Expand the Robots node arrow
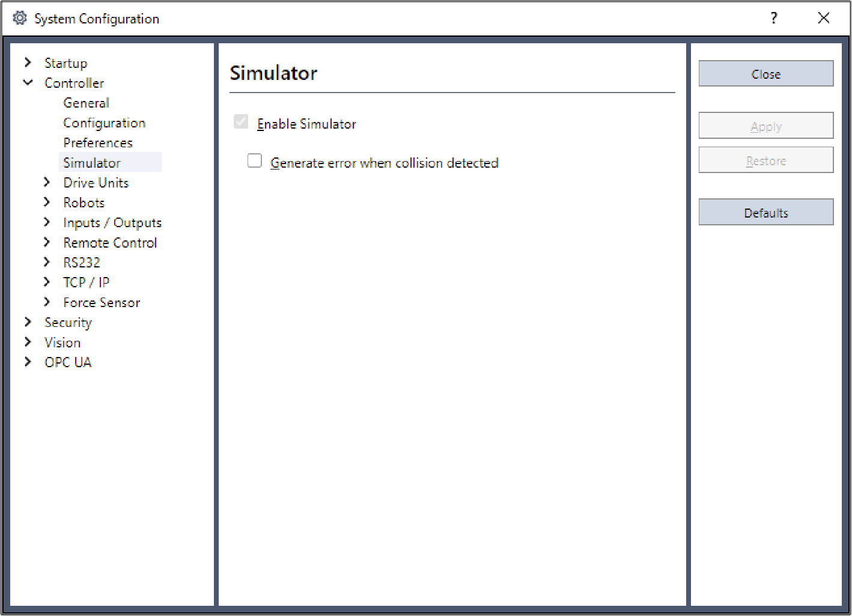Viewport: 852px width, 616px height. click(47, 202)
